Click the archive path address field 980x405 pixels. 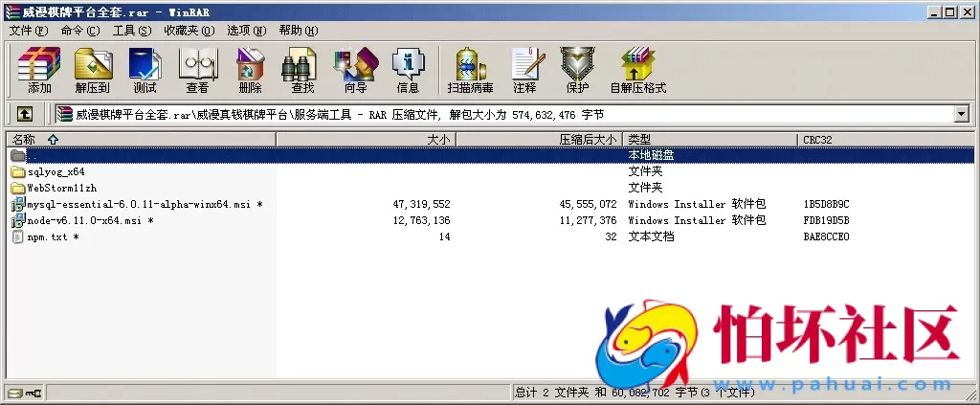(x=504, y=114)
